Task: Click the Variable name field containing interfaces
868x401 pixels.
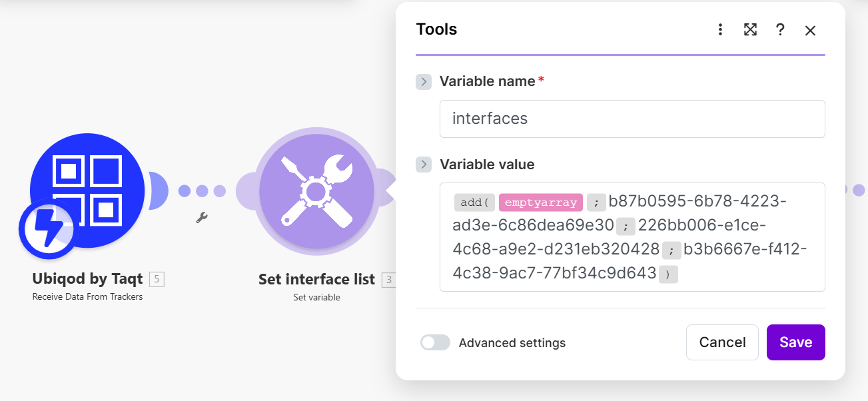Action: [x=632, y=119]
